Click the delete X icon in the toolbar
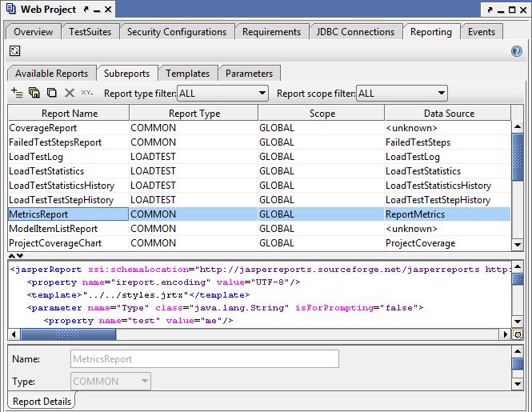Screen dimensions: 532x412 [x=70, y=94]
